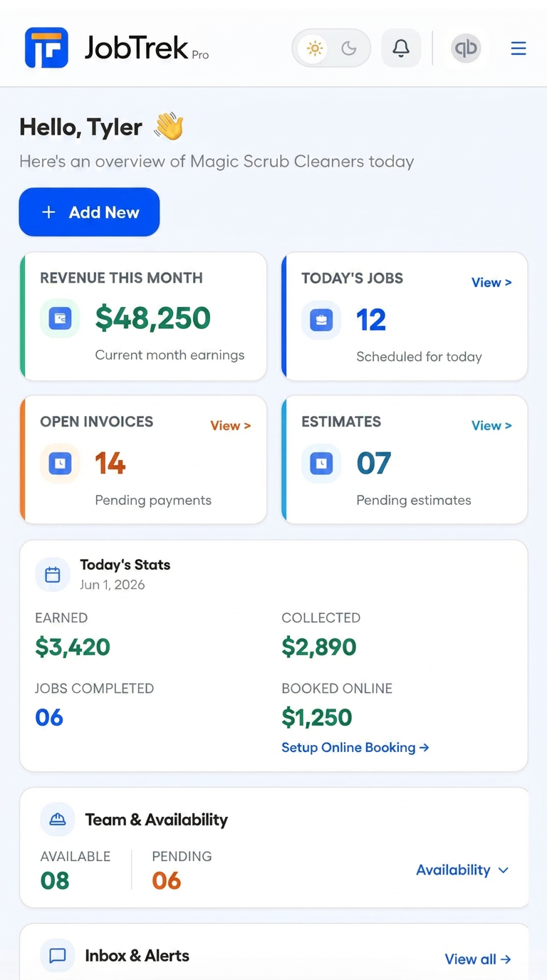Screen dimensions: 547x980
Task: Switch to dark mode moon icon
Action: (349, 48)
